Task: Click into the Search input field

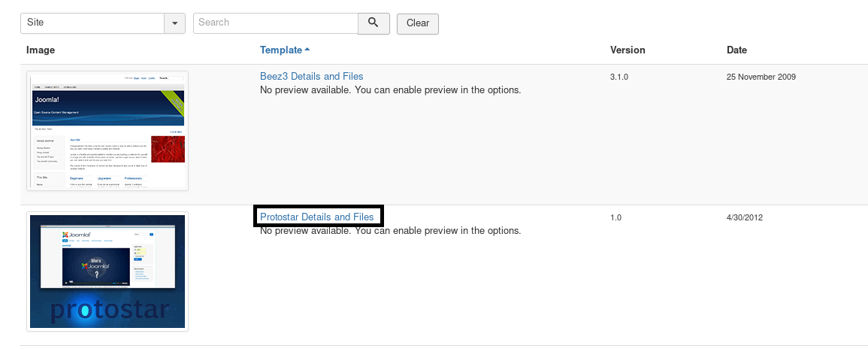Action: (276, 23)
